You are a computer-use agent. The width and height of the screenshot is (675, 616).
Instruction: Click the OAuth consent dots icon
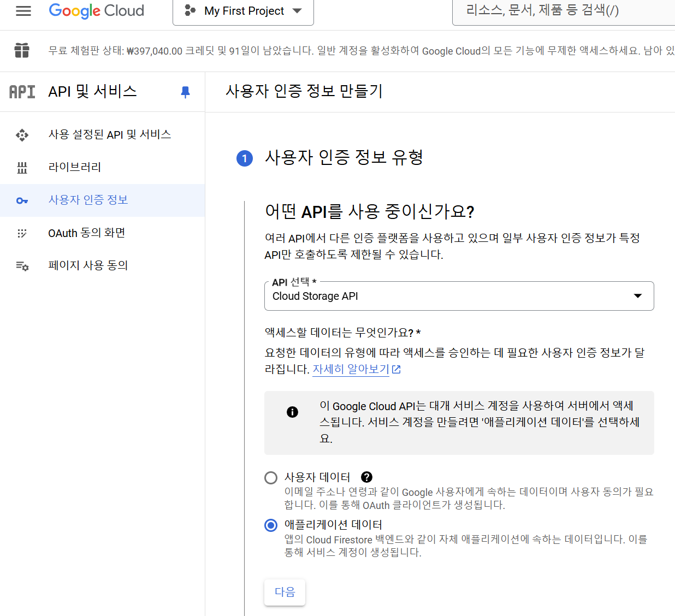tap(22, 233)
